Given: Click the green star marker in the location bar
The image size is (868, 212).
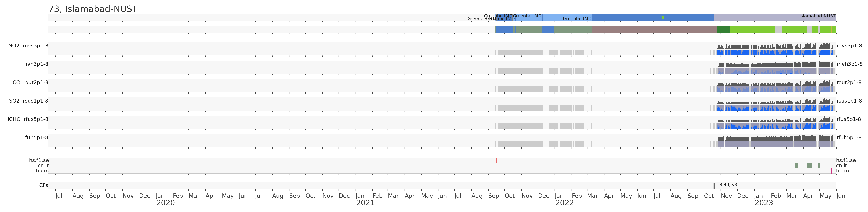Looking at the screenshot, I should point(663,17).
